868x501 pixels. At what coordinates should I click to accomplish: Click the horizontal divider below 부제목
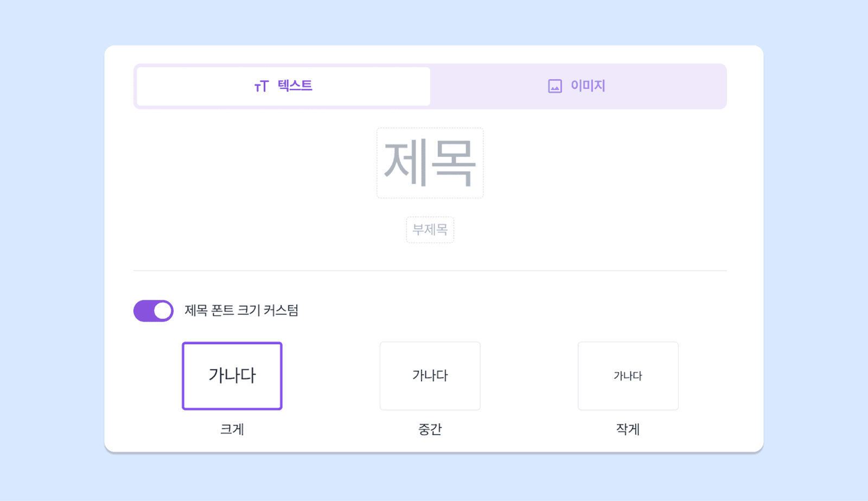pos(430,271)
